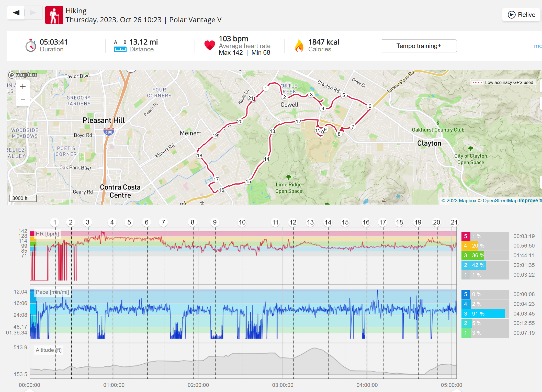Open Relive playback of this route
This screenshot has width=542, height=392.
click(x=521, y=15)
